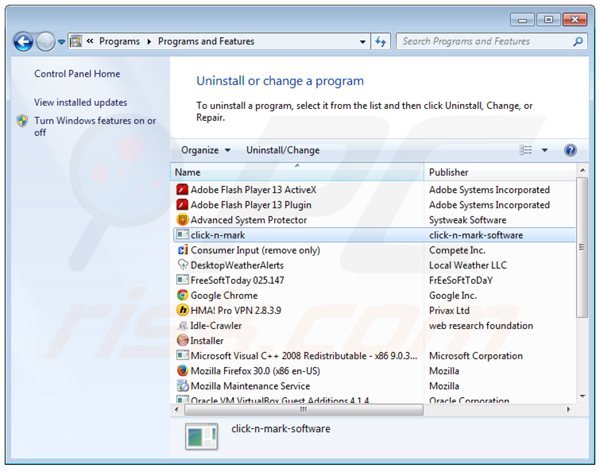Sort by the Name column header
The image size is (600, 472).
[x=297, y=172]
